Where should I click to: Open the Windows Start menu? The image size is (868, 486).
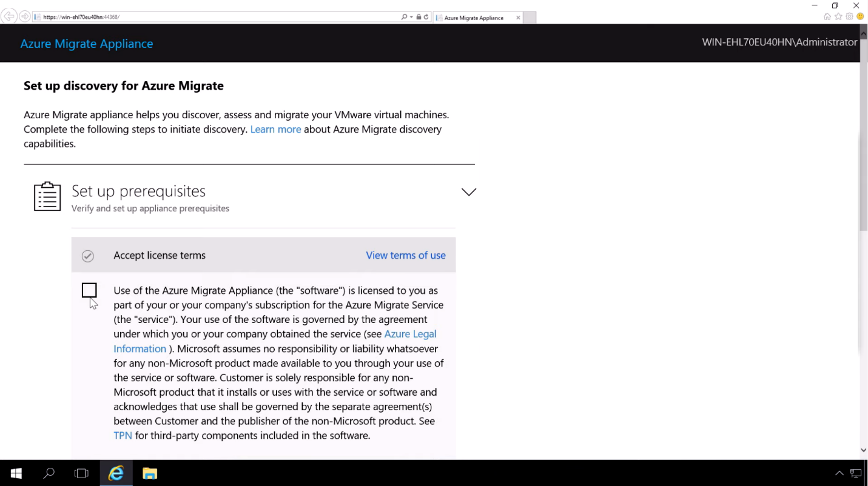16,473
